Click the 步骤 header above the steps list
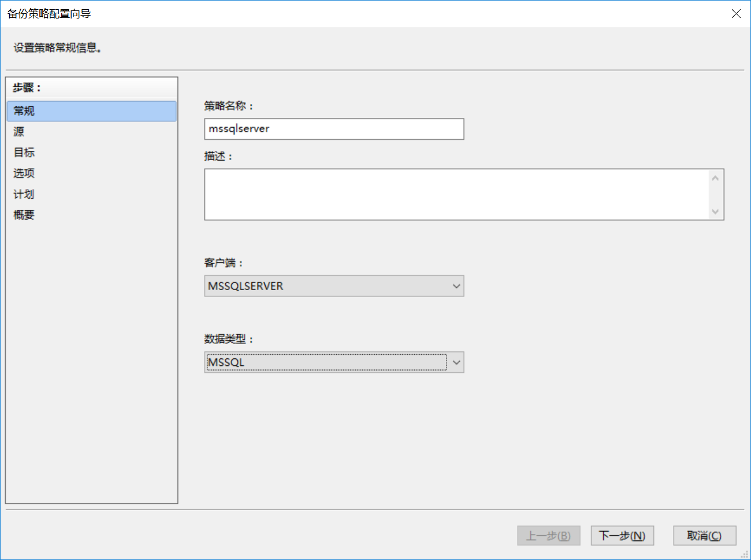Screen dimensions: 751x560 click(27, 88)
